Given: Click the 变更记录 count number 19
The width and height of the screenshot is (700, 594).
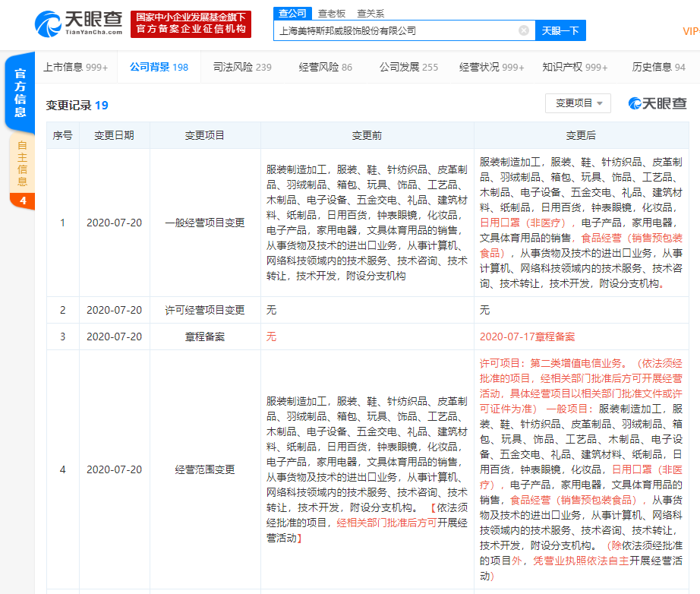Looking at the screenshot, I should [x=101, y=106].
